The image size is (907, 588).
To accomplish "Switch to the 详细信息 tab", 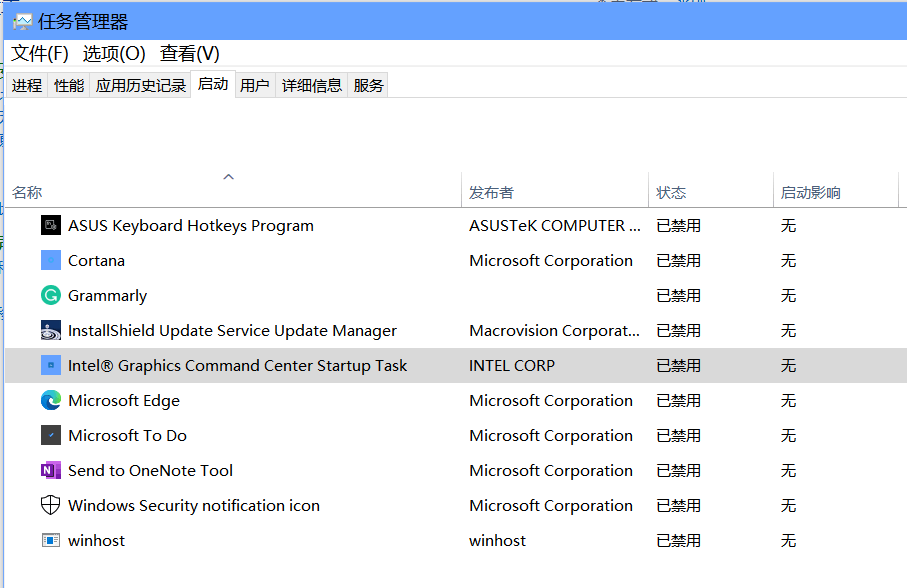I will point(312,86).
